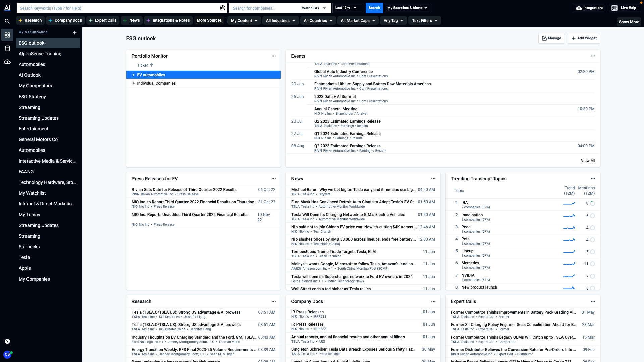The width and height of the screenshot is (644, 362).
Task: Open the Text Filters dropdown
Action: click(425, 20)
